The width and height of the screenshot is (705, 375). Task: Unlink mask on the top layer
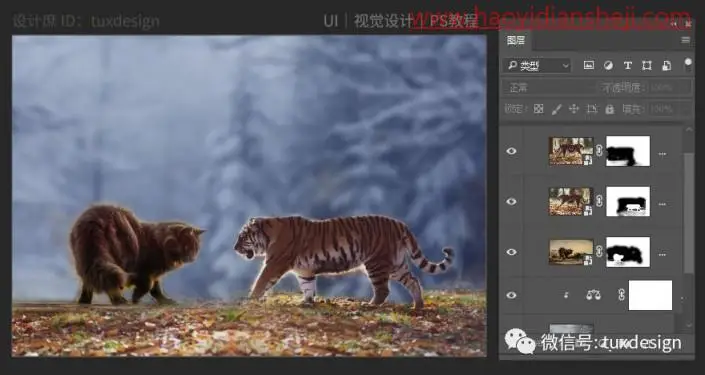click(599, 151)
